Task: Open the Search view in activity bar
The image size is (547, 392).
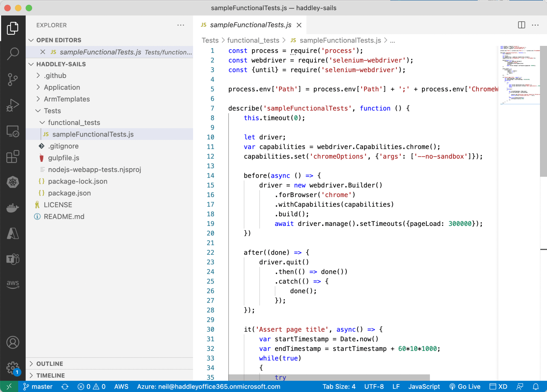Action: tap(13, 54)
